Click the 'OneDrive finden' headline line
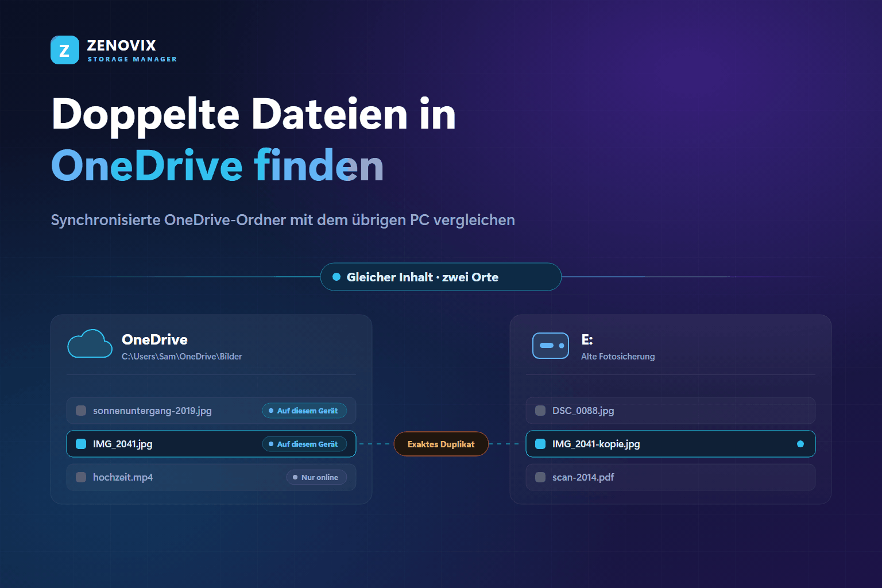This screenshot has width=882, height=588. click(217, 165)
